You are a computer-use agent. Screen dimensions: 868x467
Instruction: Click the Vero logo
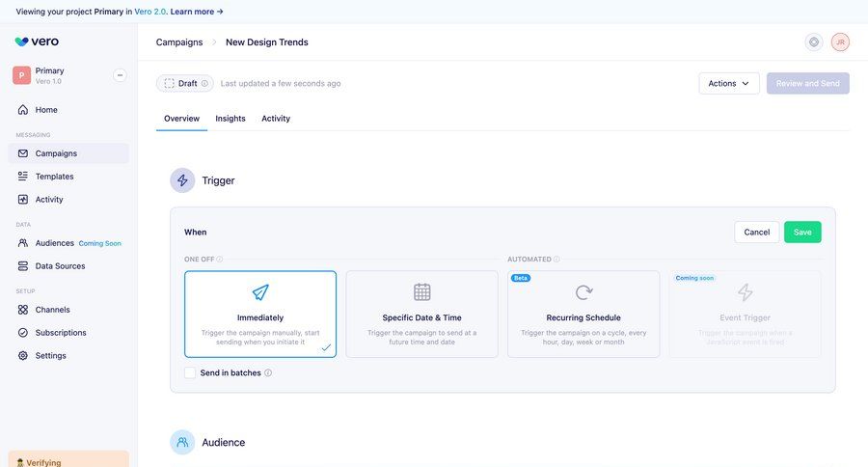[37, 41]
